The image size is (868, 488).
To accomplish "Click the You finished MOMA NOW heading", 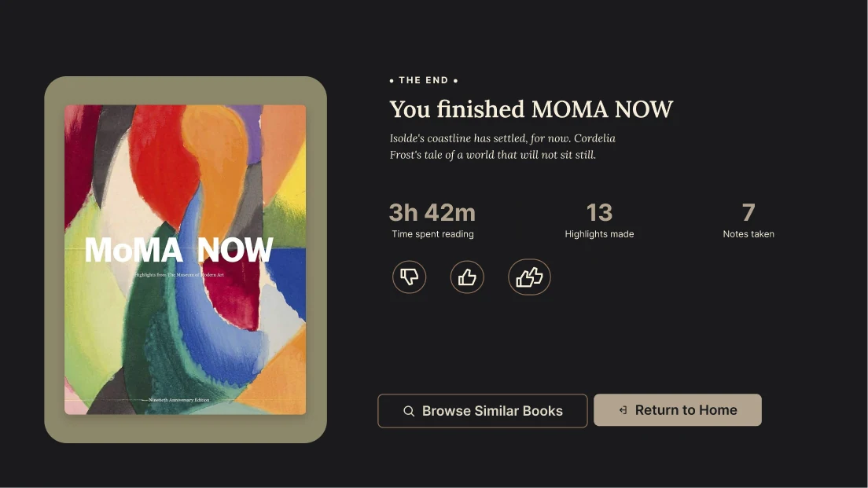I will [x=531, y=109].
